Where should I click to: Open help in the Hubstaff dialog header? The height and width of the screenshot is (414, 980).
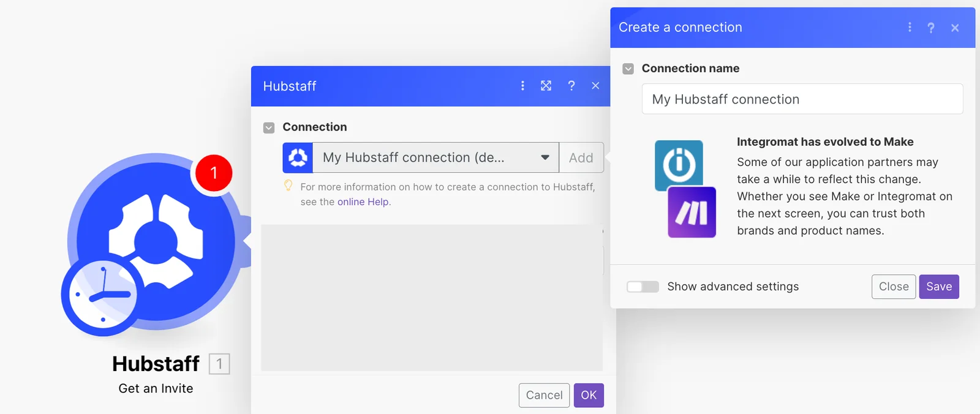[x=571, y=86]
